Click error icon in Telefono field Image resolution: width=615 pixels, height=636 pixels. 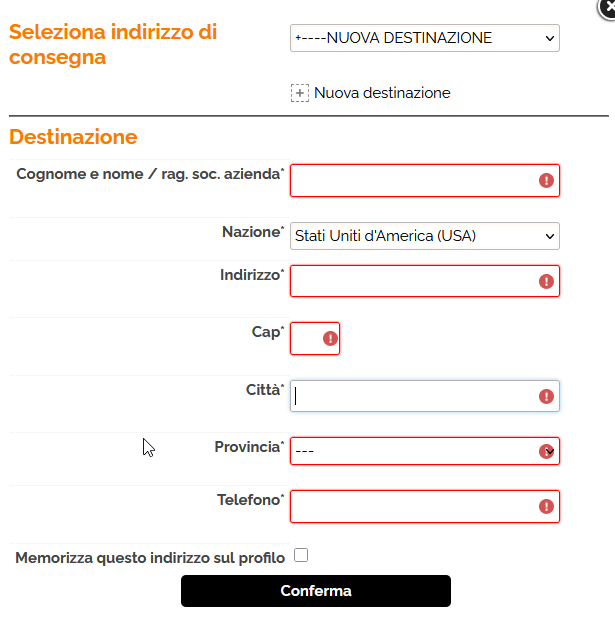546,506
